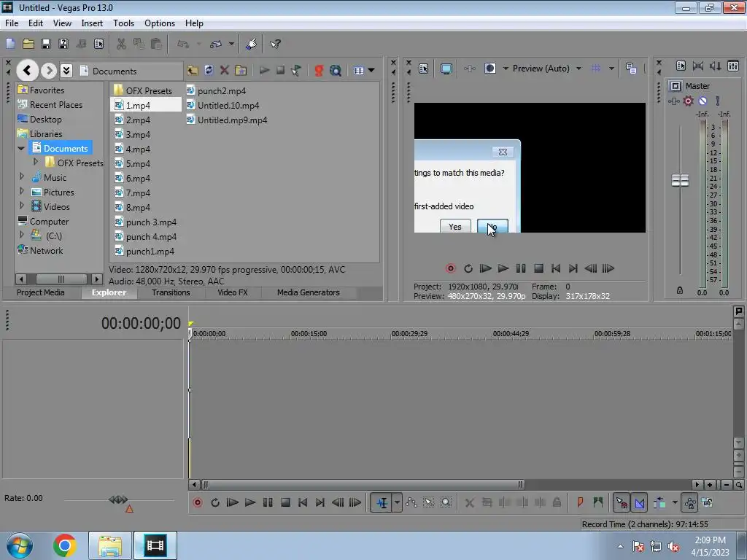The image size is (747, 560).
Task: Toggle Enable Snapping in timeline toolbar
Action: click(x=622, y=502)
